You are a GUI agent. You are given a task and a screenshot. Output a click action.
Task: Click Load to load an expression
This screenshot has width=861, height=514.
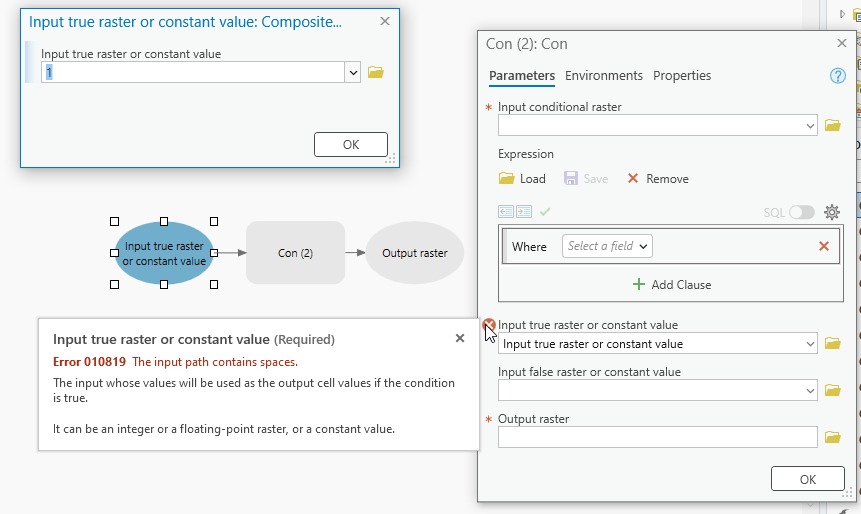click(522, 179)
